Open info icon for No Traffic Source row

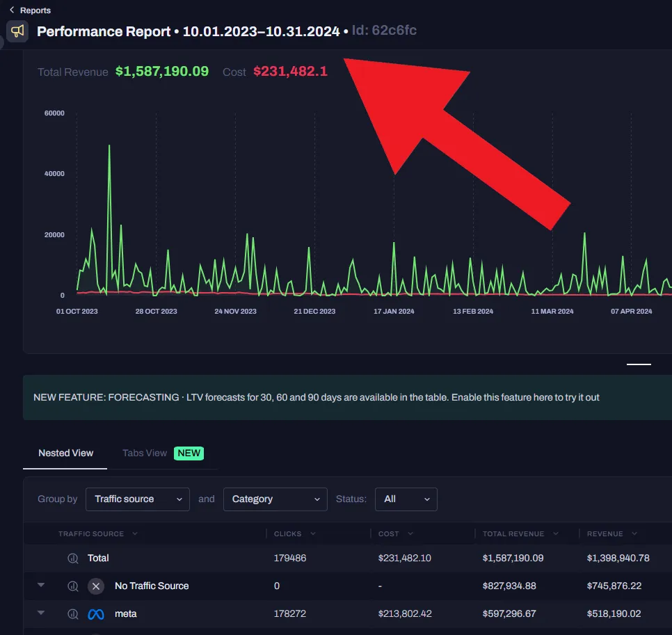(x=73, y=586)
